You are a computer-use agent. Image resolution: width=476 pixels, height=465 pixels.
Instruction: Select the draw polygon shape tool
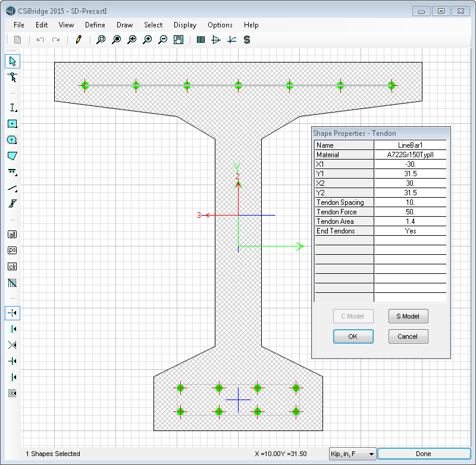coord(12,155)
